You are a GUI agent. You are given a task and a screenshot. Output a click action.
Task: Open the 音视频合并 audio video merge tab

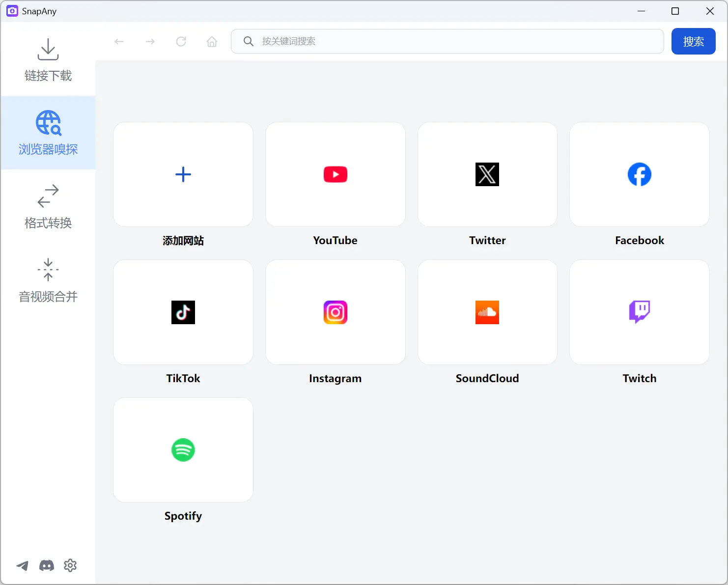48,280
